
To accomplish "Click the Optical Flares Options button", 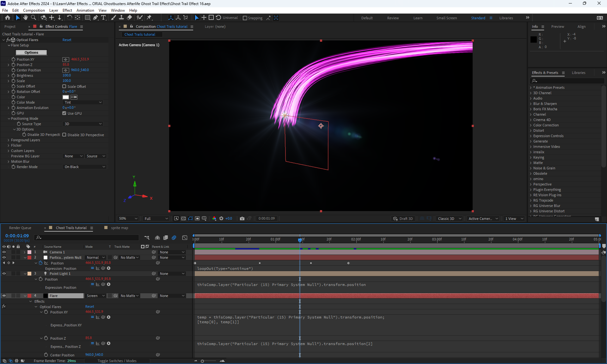I will tap(31, 52).
